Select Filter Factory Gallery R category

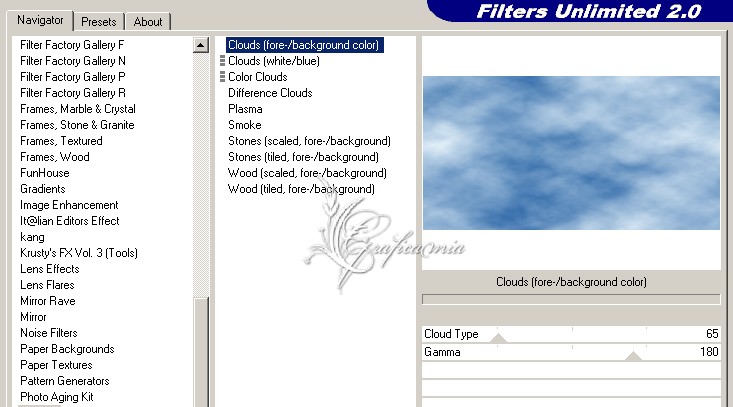point(73,93)
